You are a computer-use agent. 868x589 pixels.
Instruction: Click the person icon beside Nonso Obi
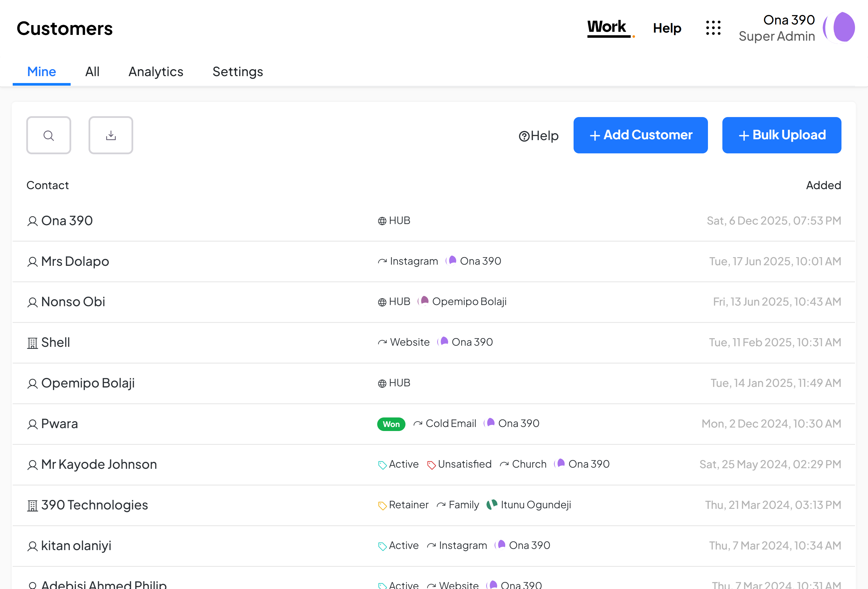[33, 302]
